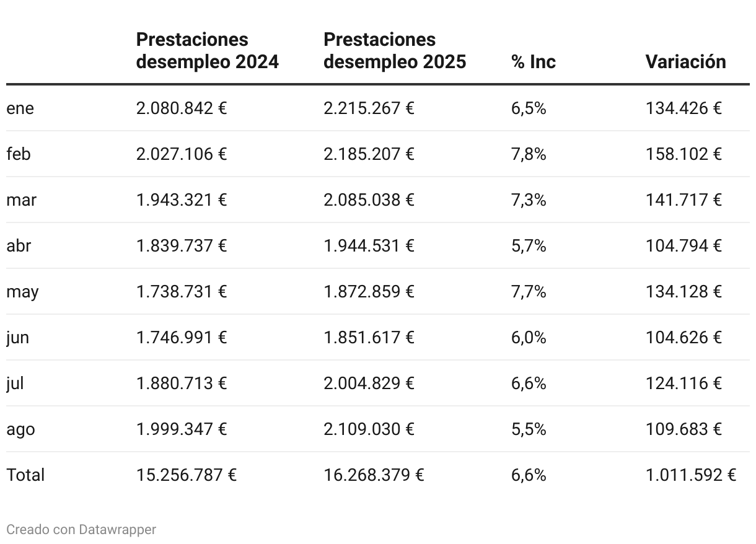
Task: Select the 2.185.207 € cell for February
Action: click(x=369, y=154)
